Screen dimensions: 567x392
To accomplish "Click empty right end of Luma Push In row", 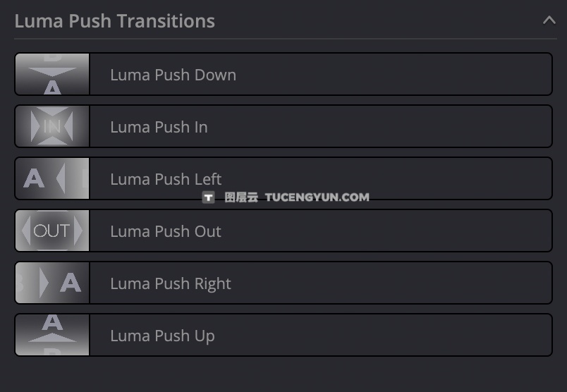I will (494, 126).
